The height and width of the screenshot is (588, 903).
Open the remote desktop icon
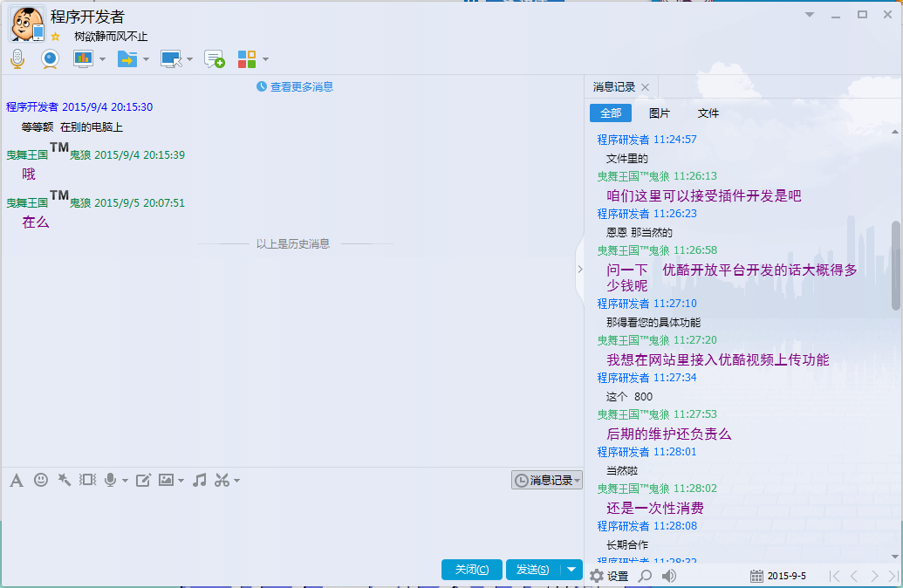coord(171,58)
